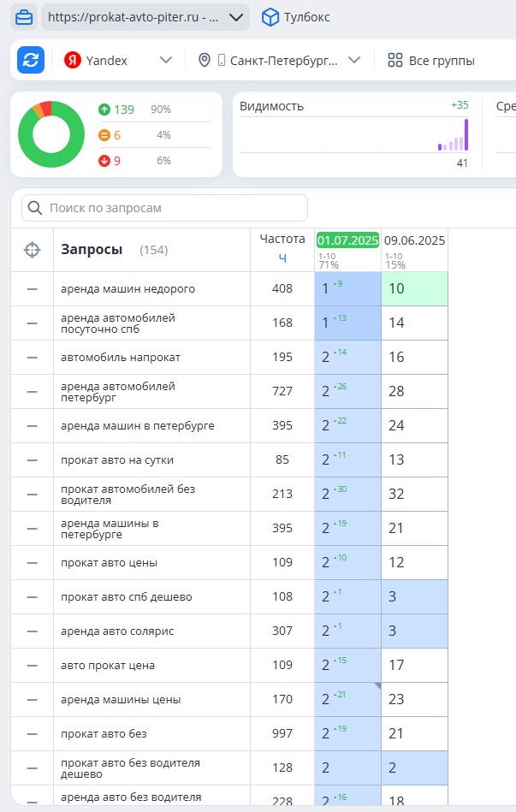Sort by the Частота column header
Screen dimensions: 516x812
click(282, 239)
